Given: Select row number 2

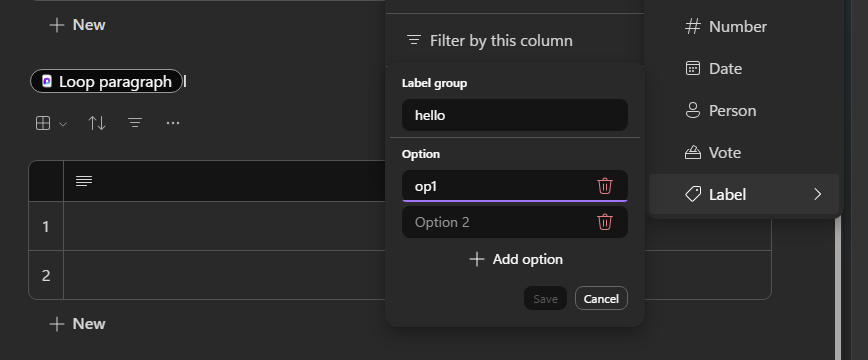Looking at the screenshot, I should click(46, 275).
